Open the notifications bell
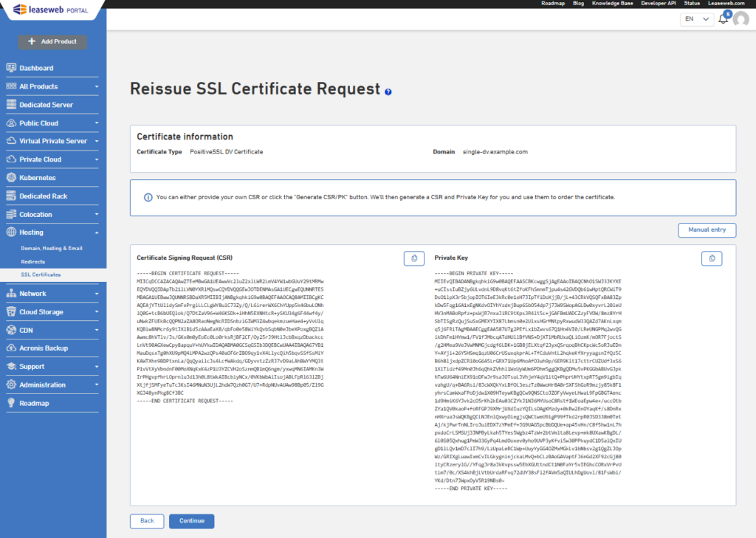756x538 pixels. pos(724,18)
